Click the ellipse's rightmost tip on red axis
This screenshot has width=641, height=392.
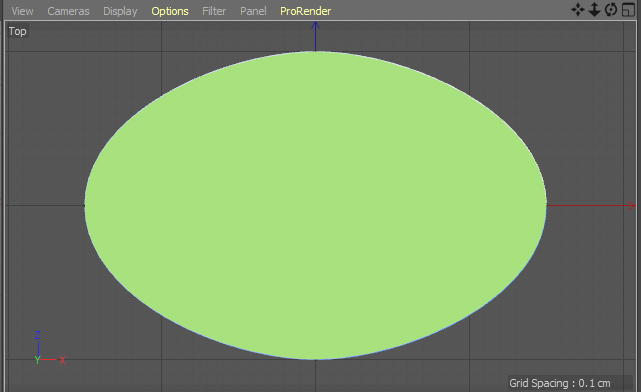tap(546, 206)
